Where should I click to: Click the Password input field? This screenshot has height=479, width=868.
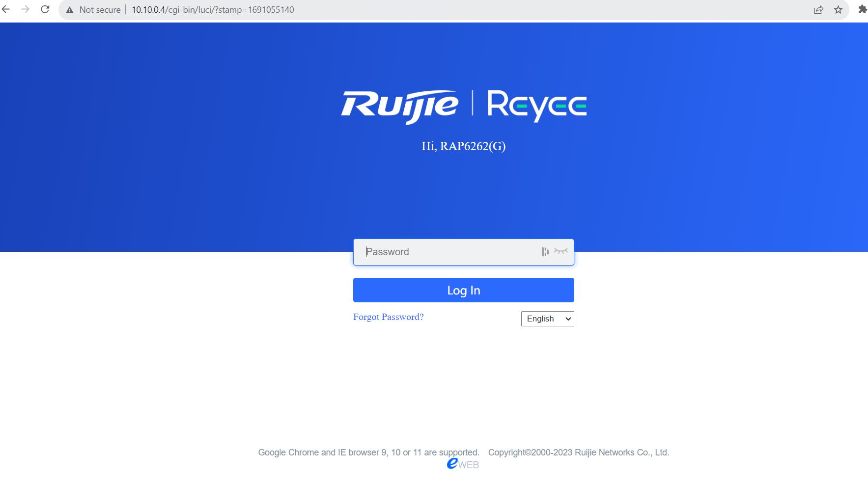click(463, 252)
